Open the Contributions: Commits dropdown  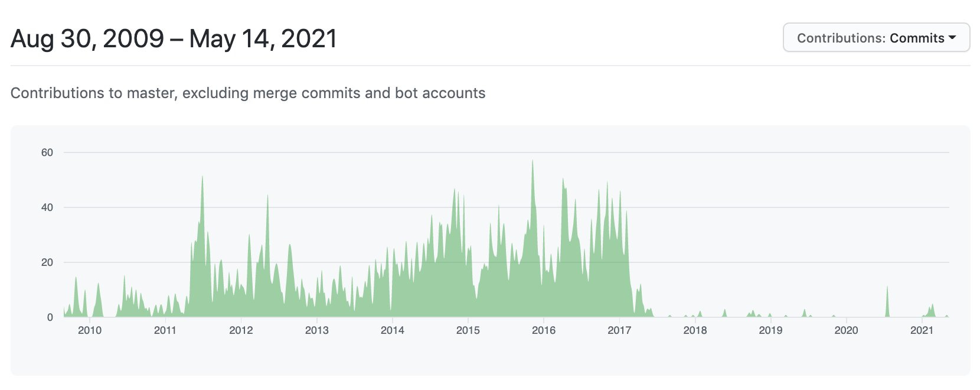[x=876, y=38]
